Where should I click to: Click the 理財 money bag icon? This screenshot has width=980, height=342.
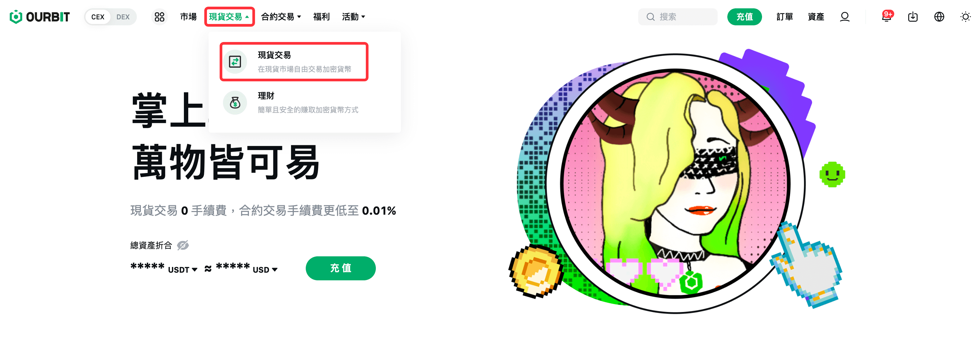[x=235, y=103]
